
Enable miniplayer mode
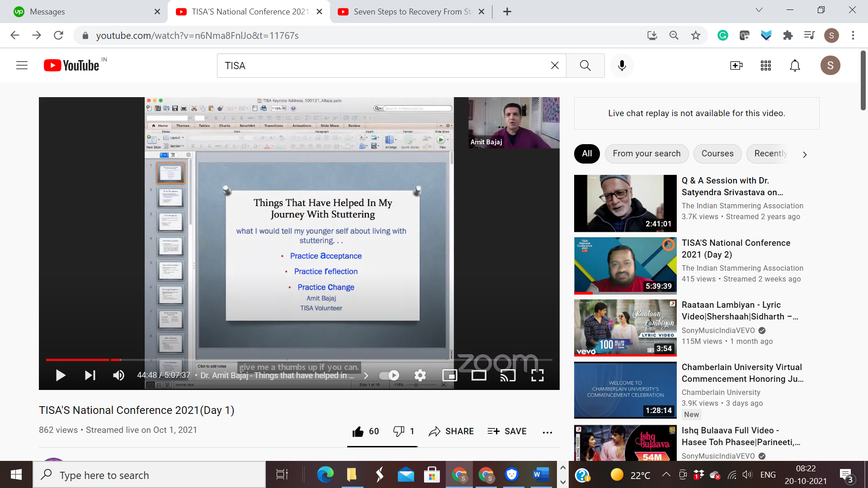pos(450,375)
